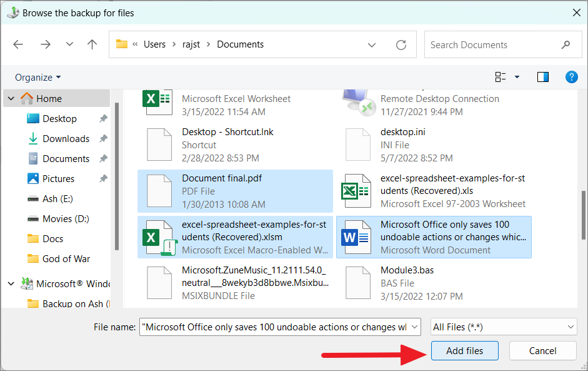
Task: Go forward using the right arrow
Action: pyautogui.click(x=46, y=44)
